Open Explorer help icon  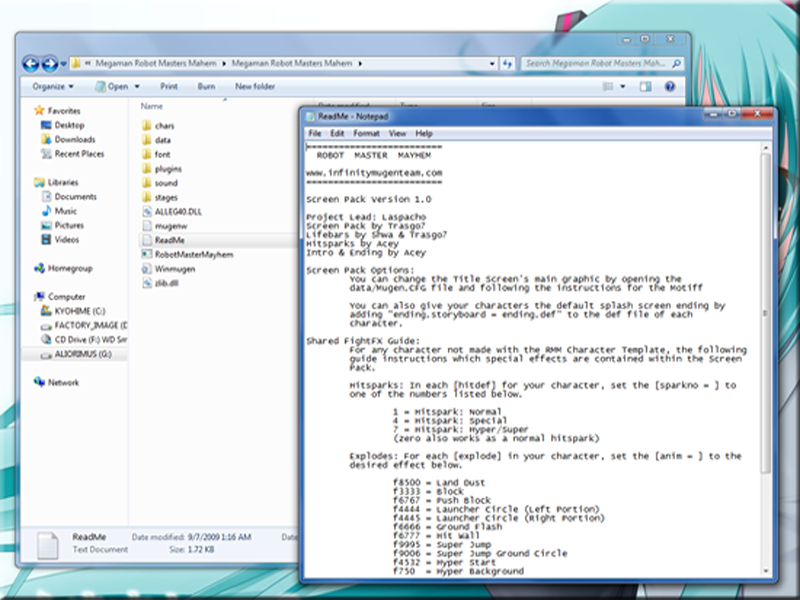point(670,86)
